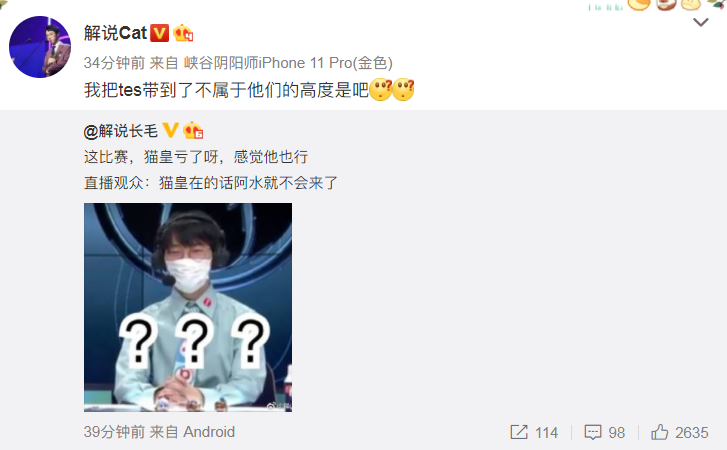Click the crown membership badge beside 解说Cat
This screenshot has width=727, height=450.
coord(183,33)
